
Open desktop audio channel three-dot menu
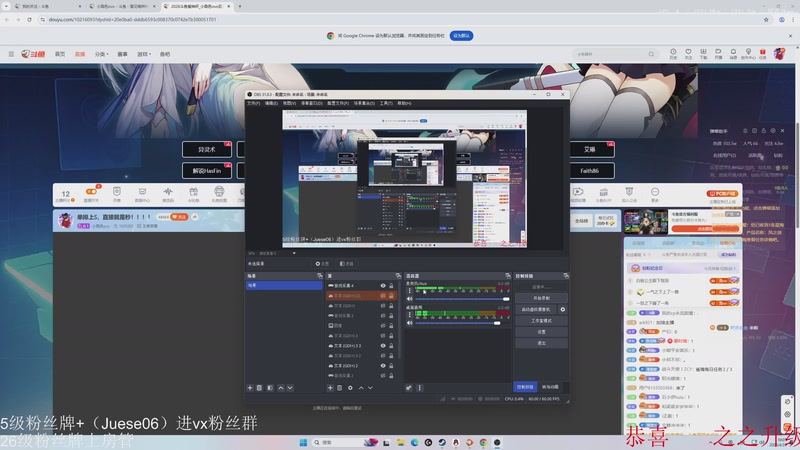tap(409, 315)
